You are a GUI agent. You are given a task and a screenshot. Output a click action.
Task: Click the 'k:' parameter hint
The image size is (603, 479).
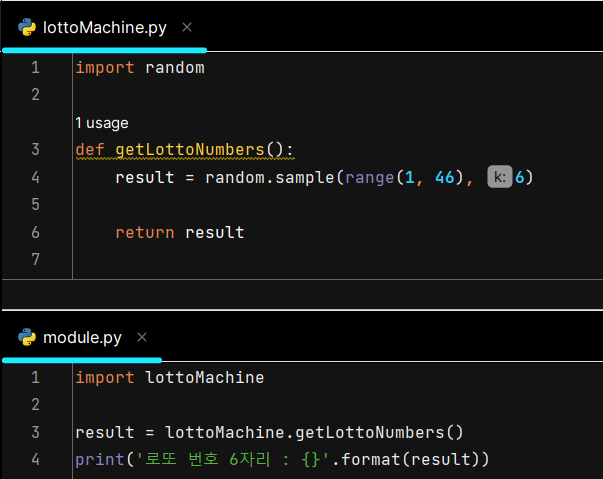coord(500,177)
